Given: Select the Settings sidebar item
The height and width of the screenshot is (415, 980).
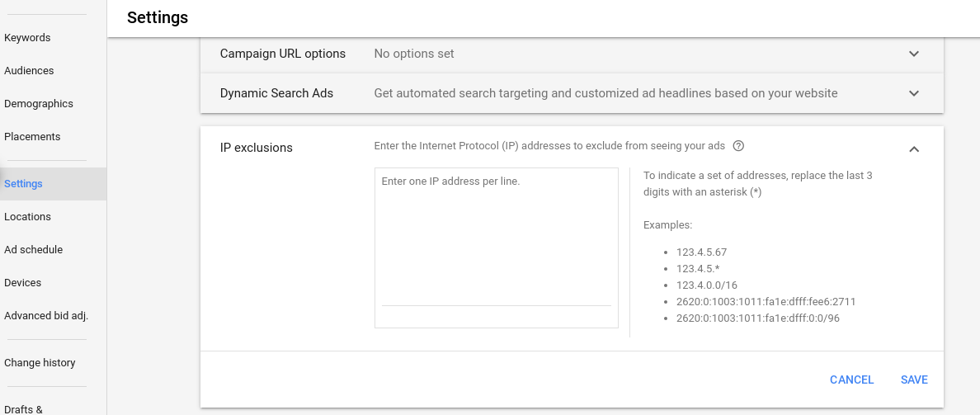Looking at the screenshot, I should tap(23, 184).
